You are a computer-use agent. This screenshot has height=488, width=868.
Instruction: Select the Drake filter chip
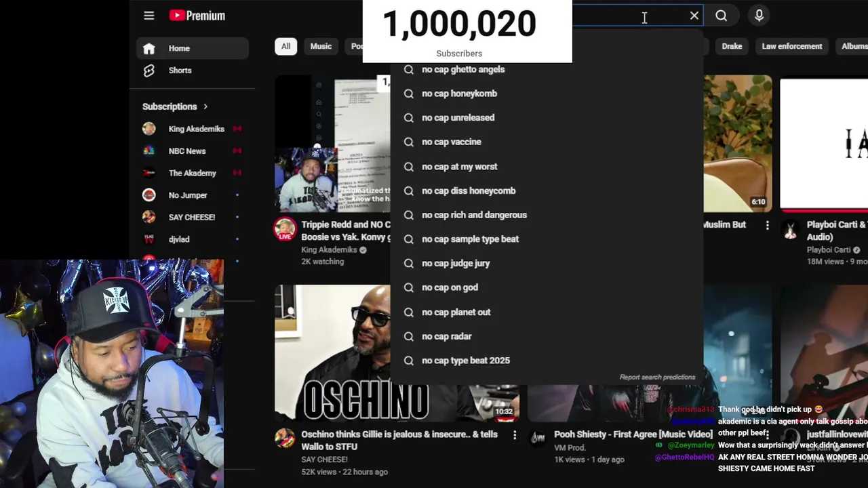point(732,46)
